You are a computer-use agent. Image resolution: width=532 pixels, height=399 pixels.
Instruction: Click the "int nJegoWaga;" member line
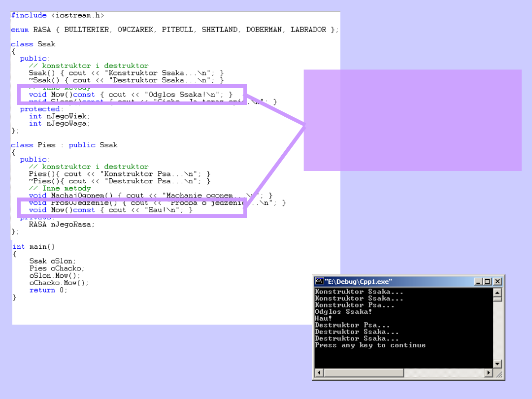60,124
